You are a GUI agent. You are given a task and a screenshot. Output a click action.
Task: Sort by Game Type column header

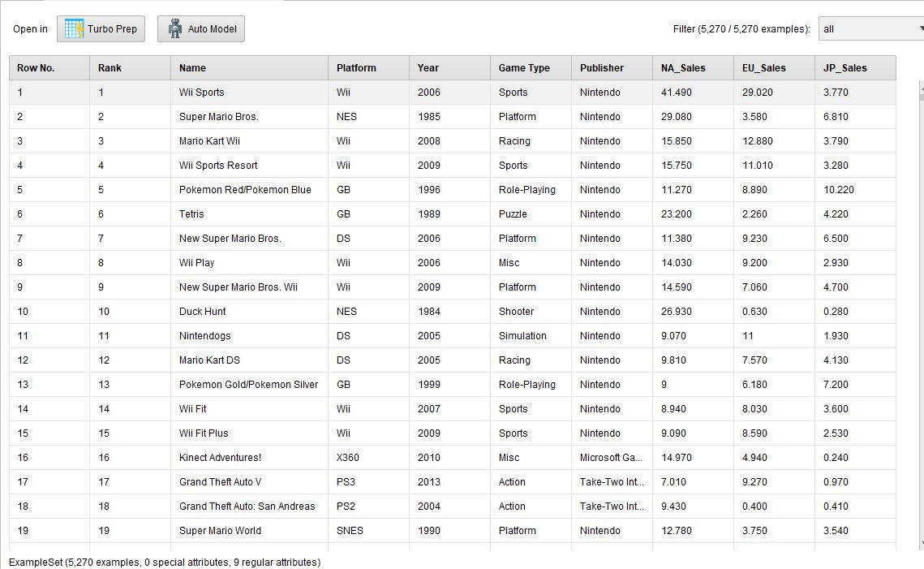point(531,68)
